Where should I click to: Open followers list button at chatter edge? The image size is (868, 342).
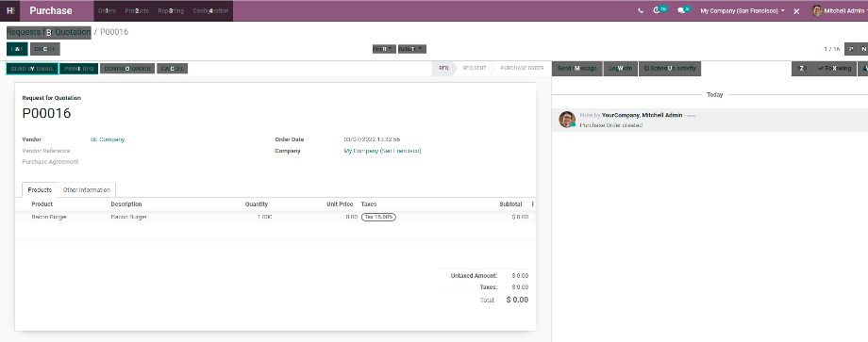pyautogui.click(x=863, y=69)
